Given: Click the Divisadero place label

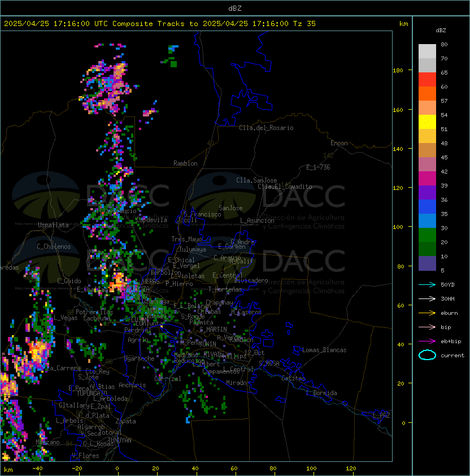Looking at the screenshot, I should 251,280.
